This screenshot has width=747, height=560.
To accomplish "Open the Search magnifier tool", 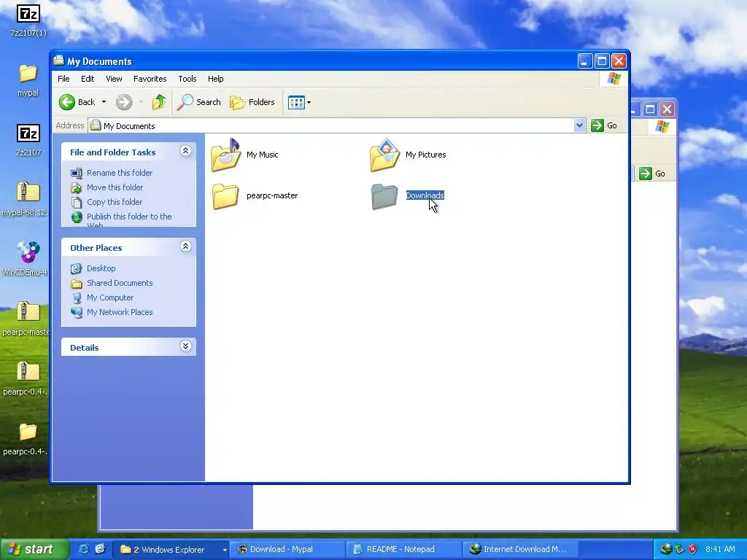I will coord(199,102).
